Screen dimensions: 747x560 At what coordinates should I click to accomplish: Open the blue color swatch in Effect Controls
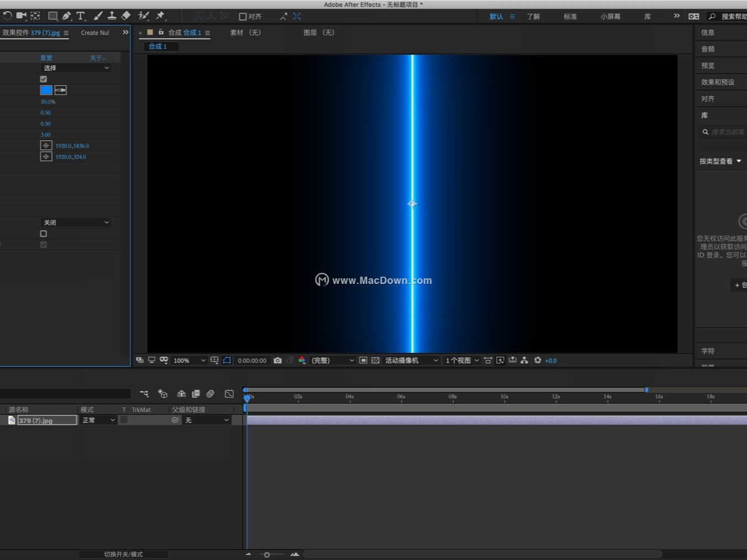coord(46,90)
